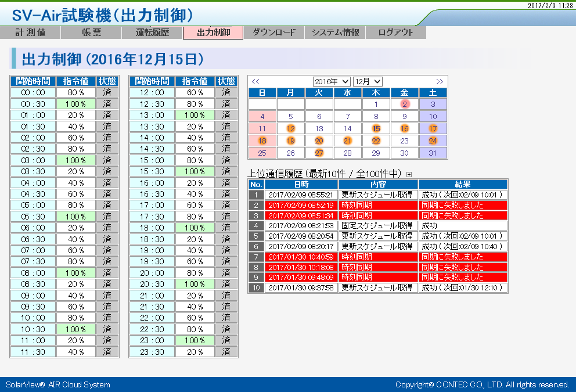Select Saturday date 24 on calendar
The width and height of the screenshot is (576, 392).
pyautogui.click(x=433, y=141)
